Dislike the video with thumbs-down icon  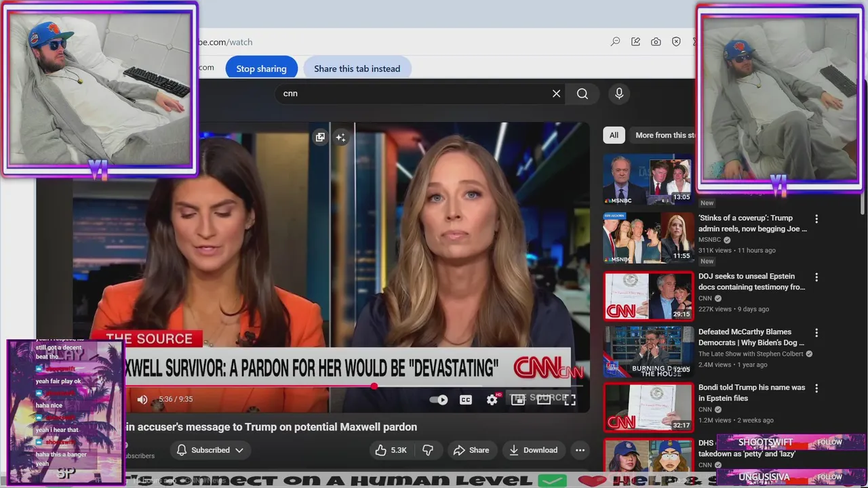(x=428, y=450)
